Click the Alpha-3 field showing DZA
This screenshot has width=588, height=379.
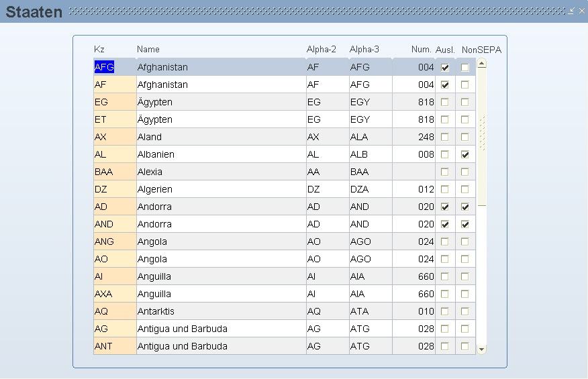pos(370,189)
